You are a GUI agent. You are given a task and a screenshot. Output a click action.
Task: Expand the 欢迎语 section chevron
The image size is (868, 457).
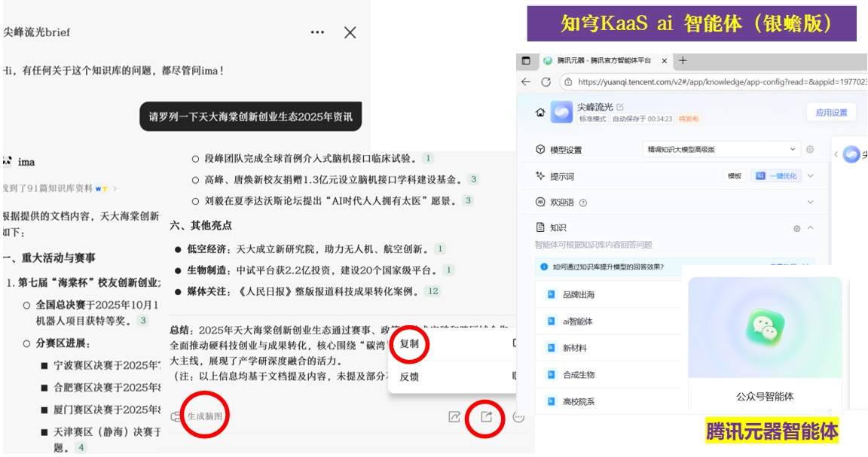811,202
